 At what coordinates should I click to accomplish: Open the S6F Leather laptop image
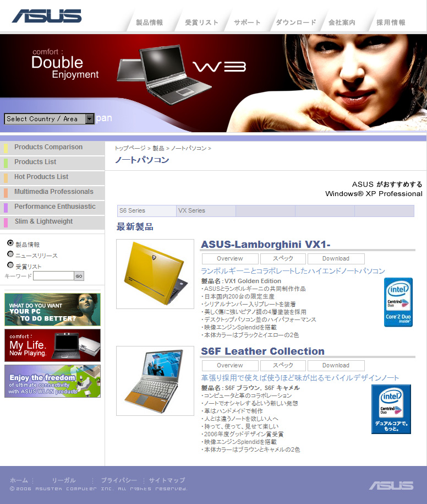click(x=155, y=381)
